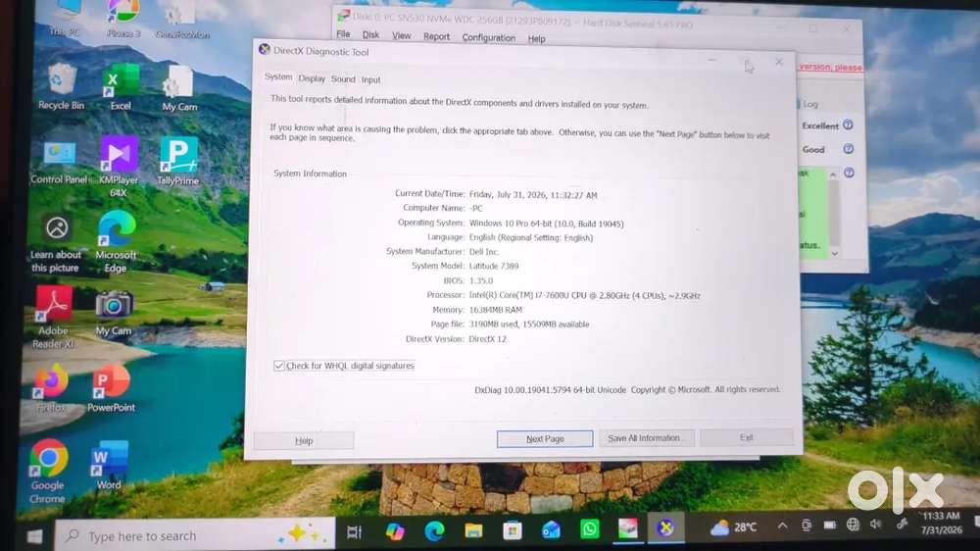Screen dimensions: 980x551
Task: Open Task View on the taskbar
Action: [x=355, y=531]
